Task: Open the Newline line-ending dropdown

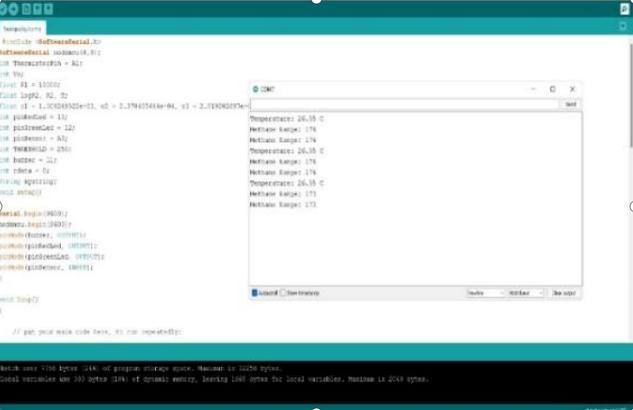Action: pos(486,293)
